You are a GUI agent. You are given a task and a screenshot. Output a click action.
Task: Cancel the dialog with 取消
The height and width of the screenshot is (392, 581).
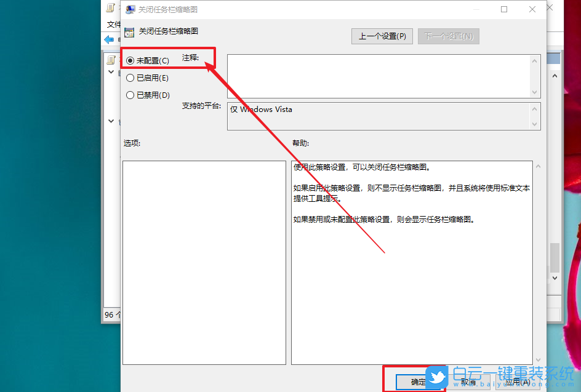467,382
